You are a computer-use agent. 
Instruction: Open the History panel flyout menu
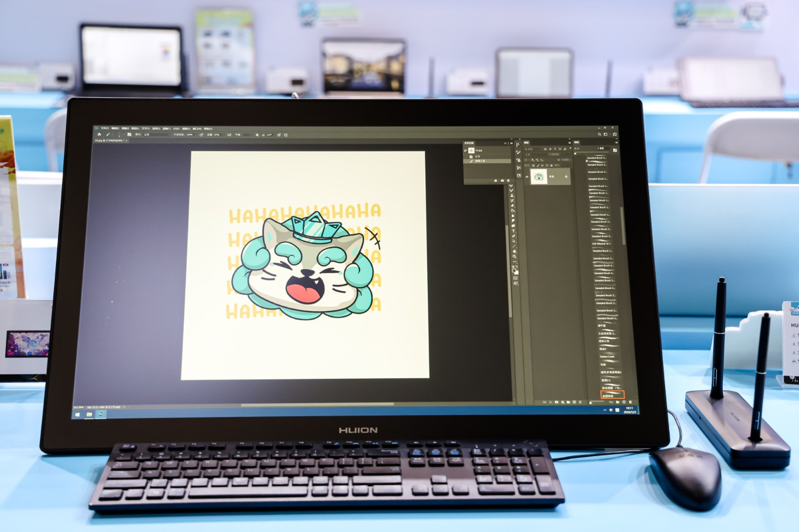click(511, 143)
